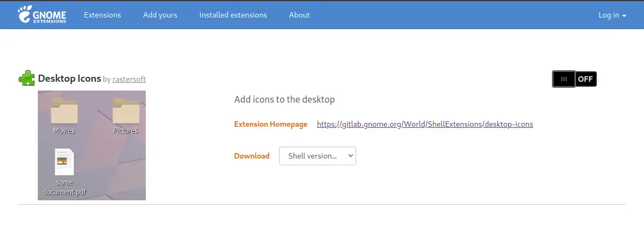Open Installed extensions page
The image size is (644, 231).
click(233, 15)
